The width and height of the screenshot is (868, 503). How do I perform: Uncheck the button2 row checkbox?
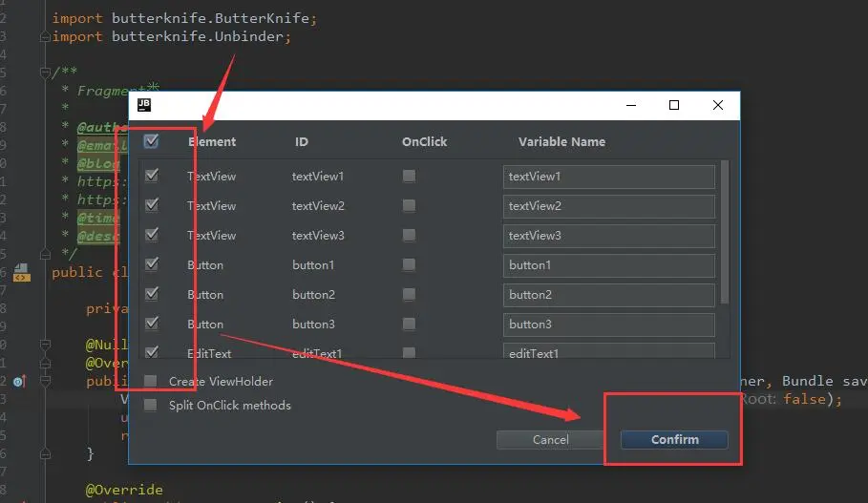pos(151,294)
